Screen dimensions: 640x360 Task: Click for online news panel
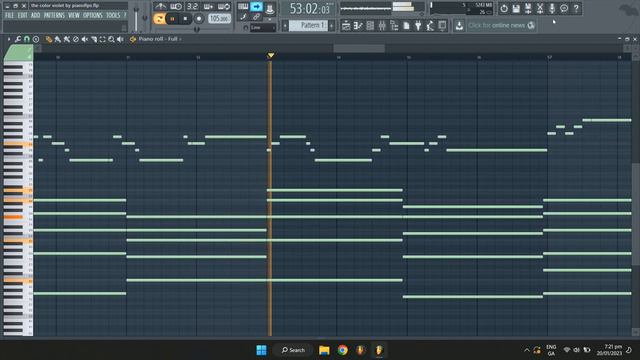pyautogui.click(x=502, y=25)
